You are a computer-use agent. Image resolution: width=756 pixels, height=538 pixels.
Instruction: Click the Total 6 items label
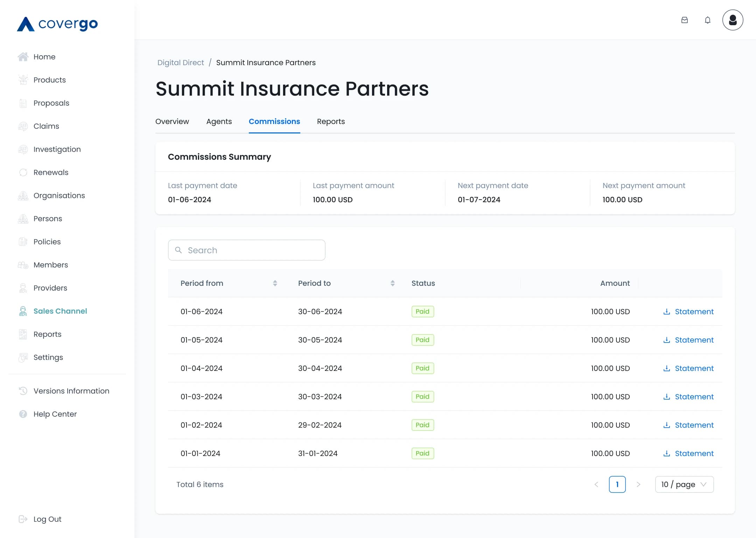[200, 484]
